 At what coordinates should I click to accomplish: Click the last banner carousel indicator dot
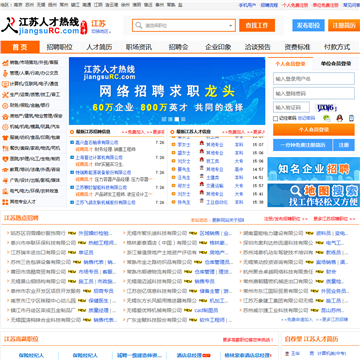point(183,119)
